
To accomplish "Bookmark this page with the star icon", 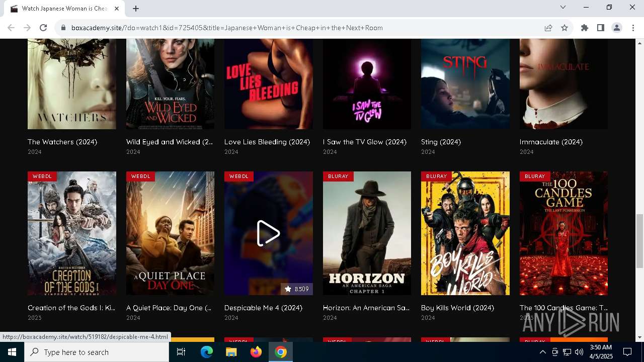I will (565, 28).
